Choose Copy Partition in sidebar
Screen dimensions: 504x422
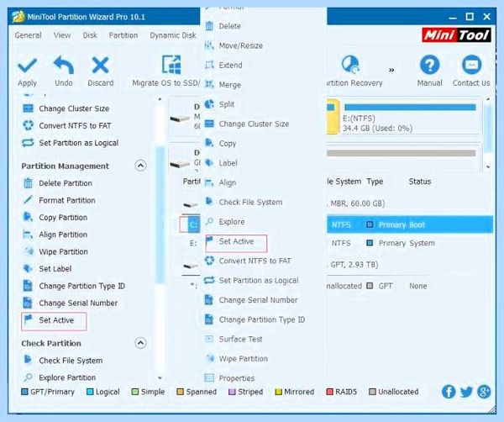[55, 218]
